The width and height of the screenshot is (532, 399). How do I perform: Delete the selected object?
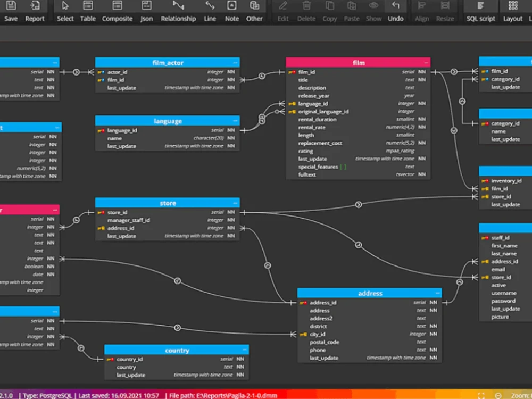306,12
